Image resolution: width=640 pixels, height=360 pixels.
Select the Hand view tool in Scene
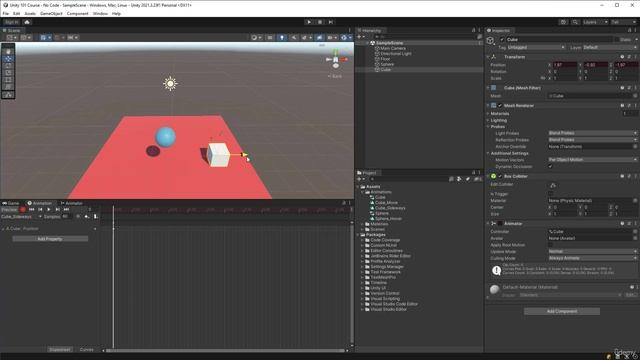[x=8, y=51]
